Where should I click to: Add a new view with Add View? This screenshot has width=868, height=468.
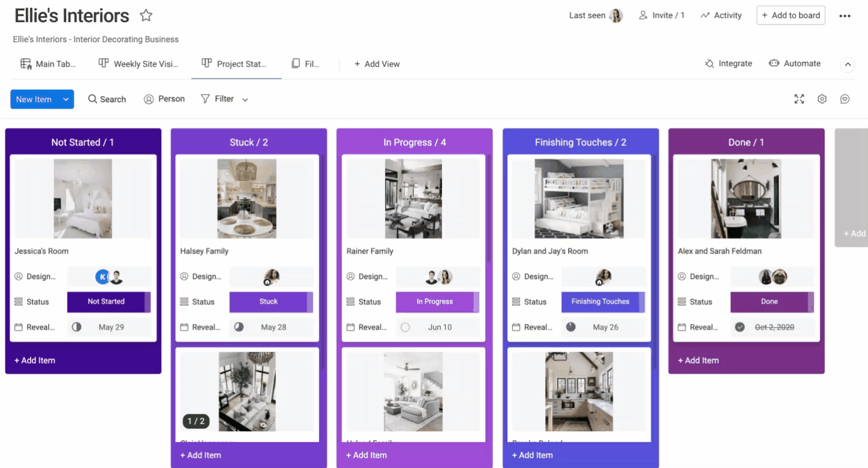pyautogui.click(x=377, y=64)
